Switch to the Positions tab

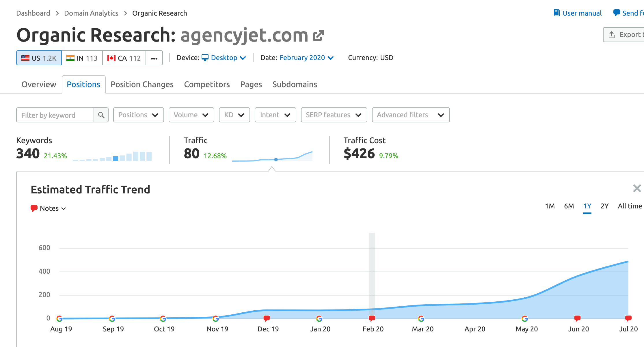tap(83, 84)
